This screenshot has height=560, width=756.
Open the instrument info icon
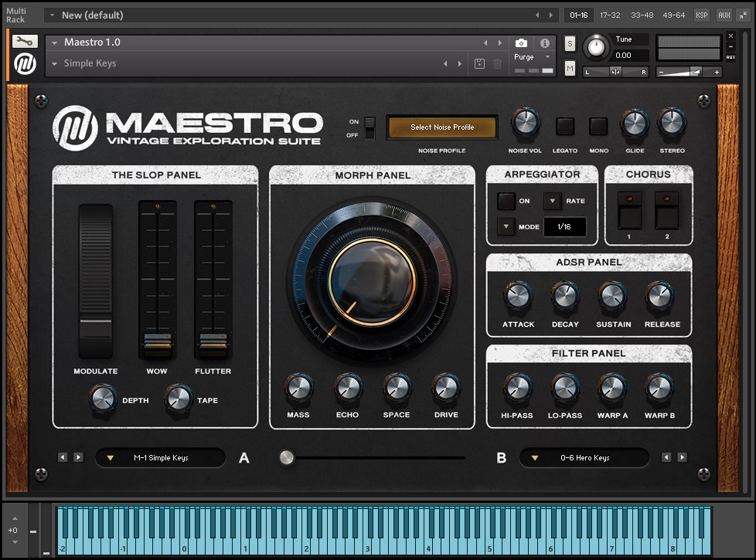coord(545,43)
